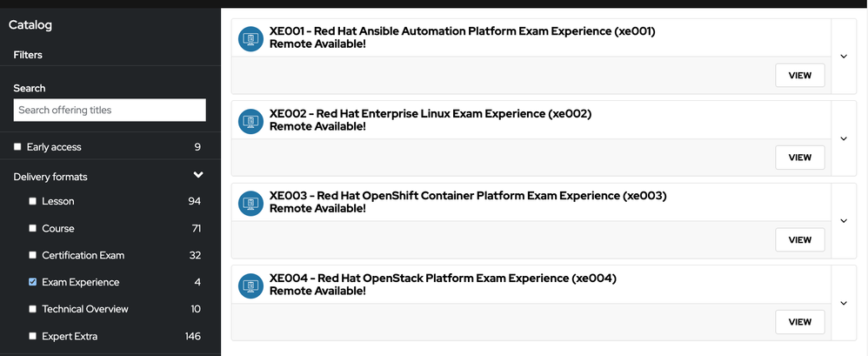Click the XE004 OpenStack exam icon
The image size is (868, 356).
[x=251, y=285]
